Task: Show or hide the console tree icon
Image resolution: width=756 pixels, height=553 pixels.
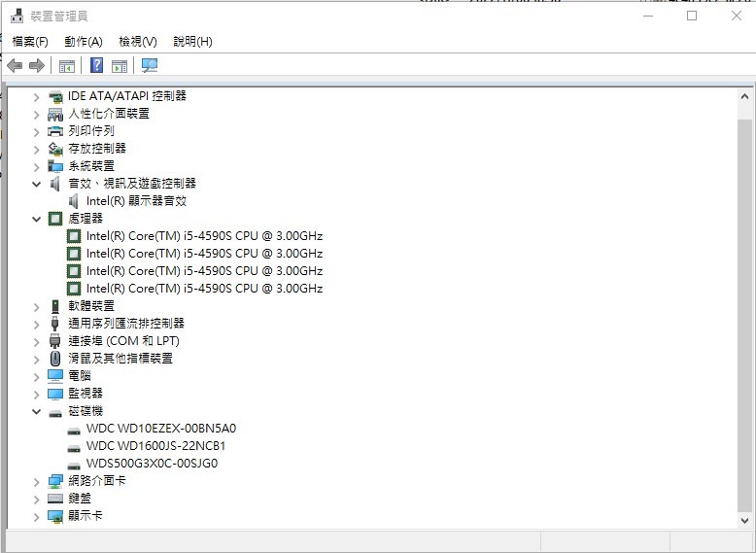Action: (x=66, y=65)
